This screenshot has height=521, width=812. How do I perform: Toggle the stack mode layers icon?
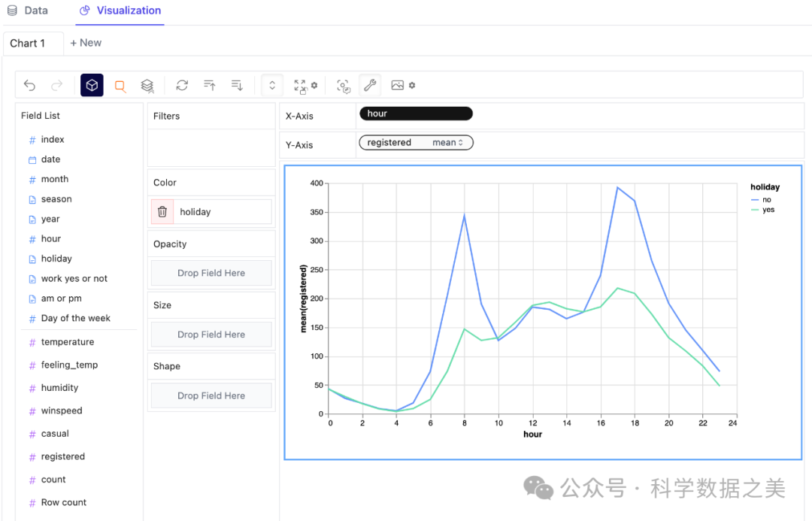click(x=147, y=86)
